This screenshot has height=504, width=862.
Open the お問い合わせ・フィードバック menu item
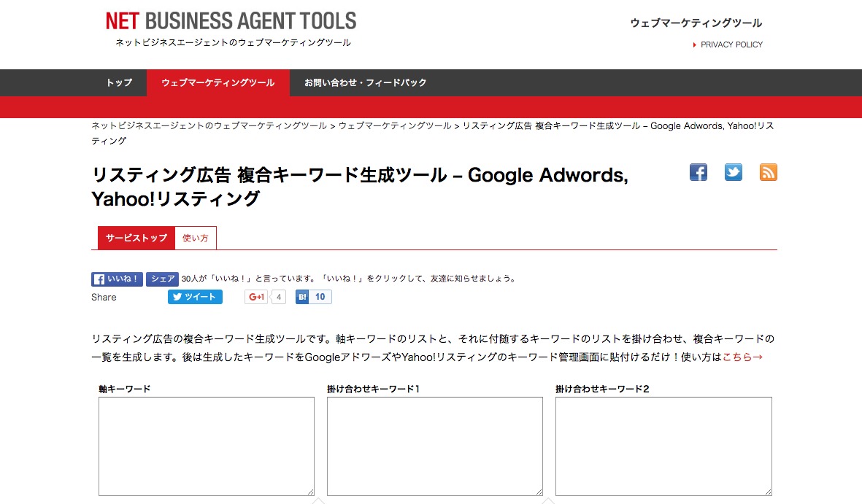365,82
